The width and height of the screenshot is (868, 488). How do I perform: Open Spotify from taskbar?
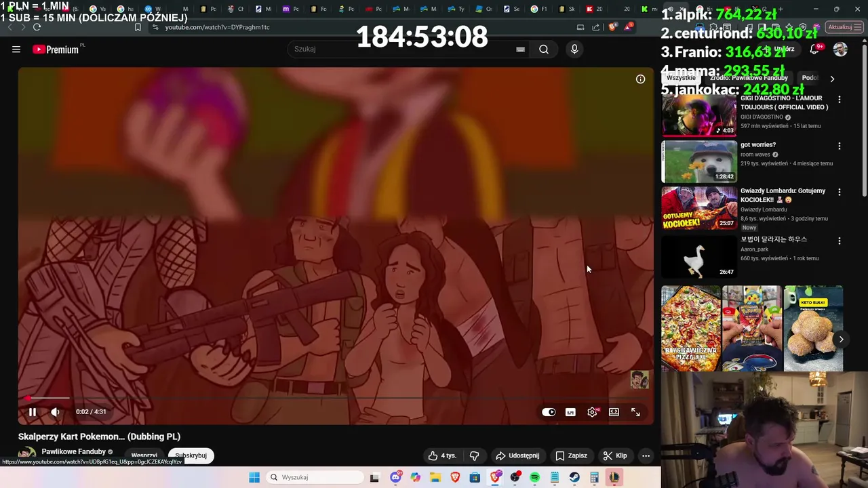[x=534, y=477]
